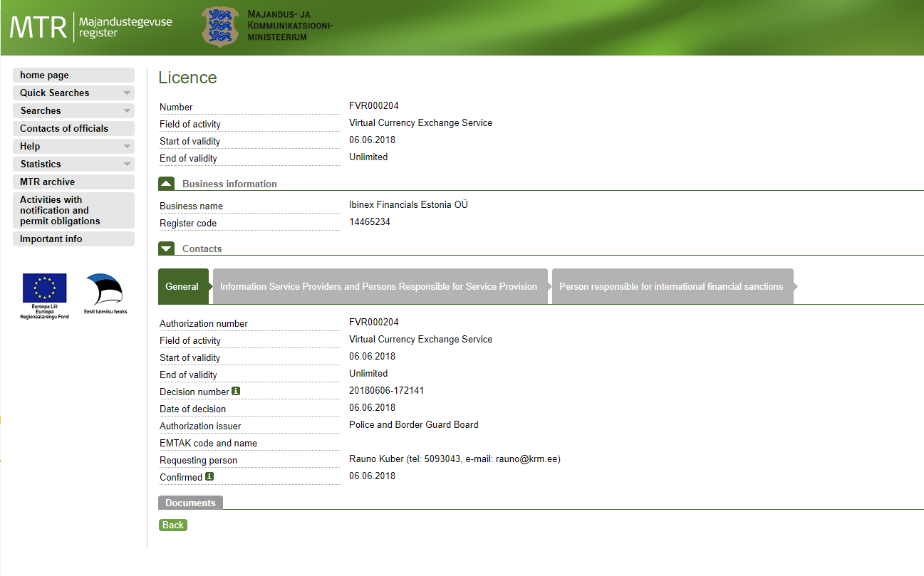Open the info icon beside Decision number
The image size is (924, 576).
[x=237, y=391]
